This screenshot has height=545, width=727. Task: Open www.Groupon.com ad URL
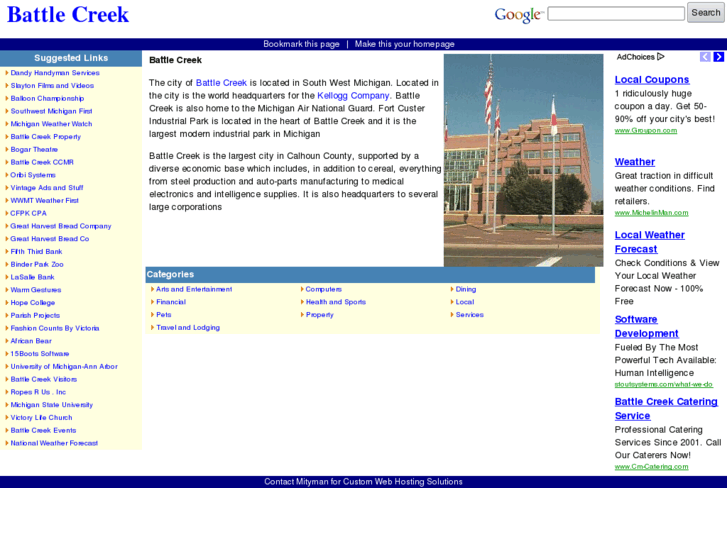point(646,131)
